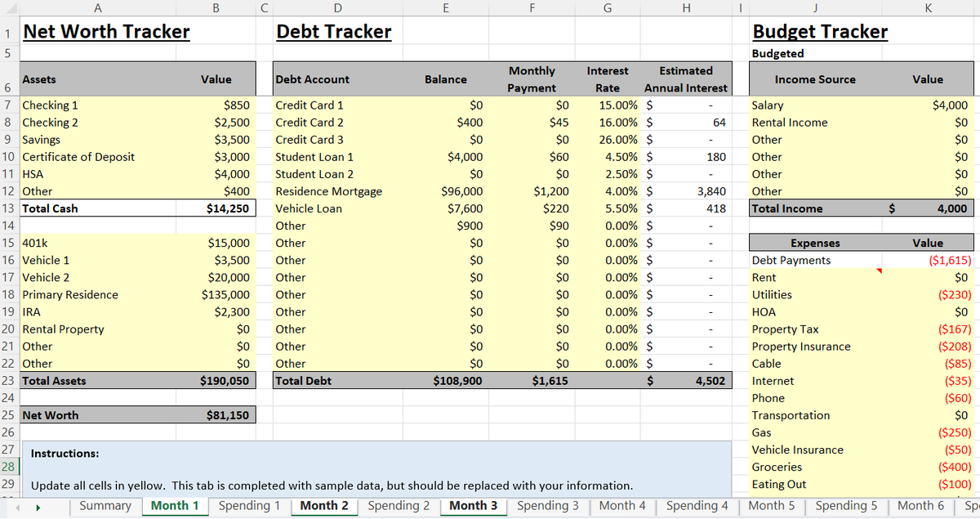Viewport: 980px width, 519px height.
Task: Open the Spending 3 sheet
Action: tap(548, 506)
